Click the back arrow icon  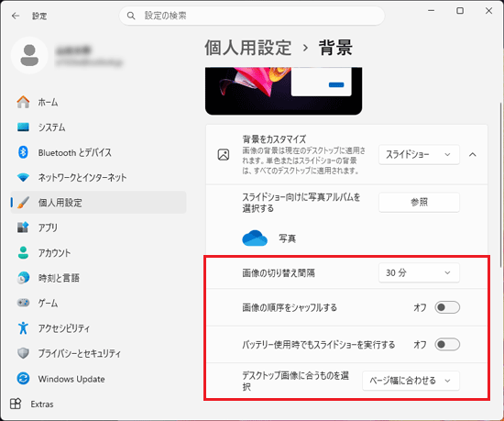click(16, 16)
